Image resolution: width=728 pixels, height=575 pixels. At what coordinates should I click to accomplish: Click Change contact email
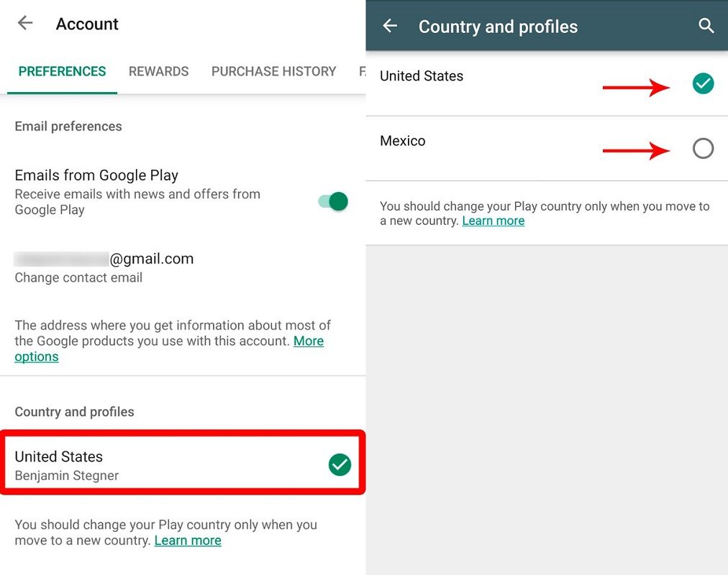point(78,277)
